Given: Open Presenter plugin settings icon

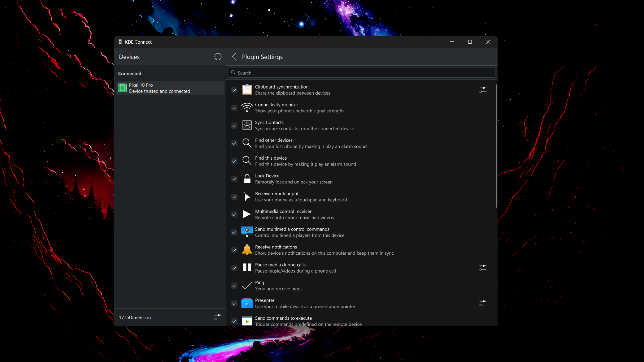Looking at the screenshot, I should click(x=483, y=303).
